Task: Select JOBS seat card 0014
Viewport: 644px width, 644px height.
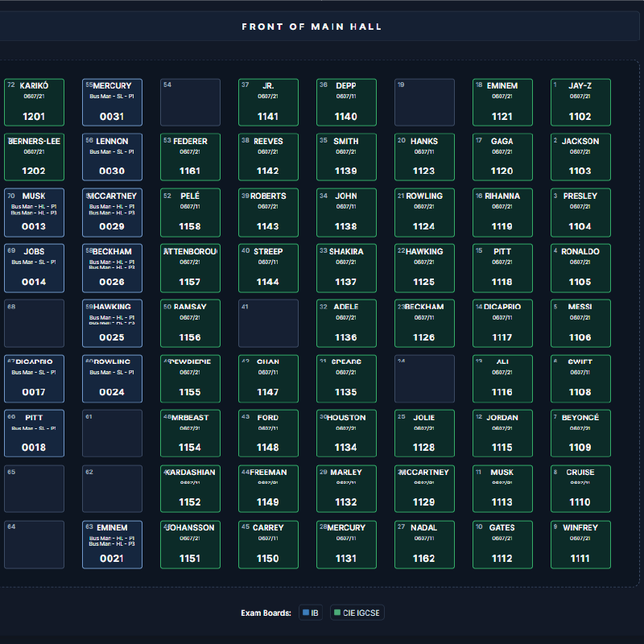Action: 34,268
